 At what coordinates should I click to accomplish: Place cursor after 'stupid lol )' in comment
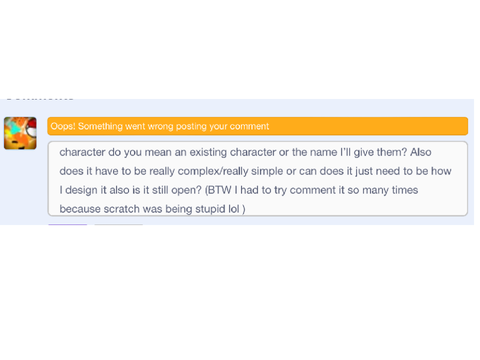[x=246, y=209]
